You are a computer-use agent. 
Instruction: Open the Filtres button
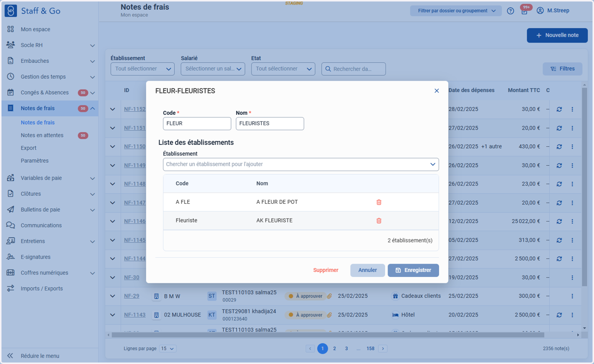[562, 69]
